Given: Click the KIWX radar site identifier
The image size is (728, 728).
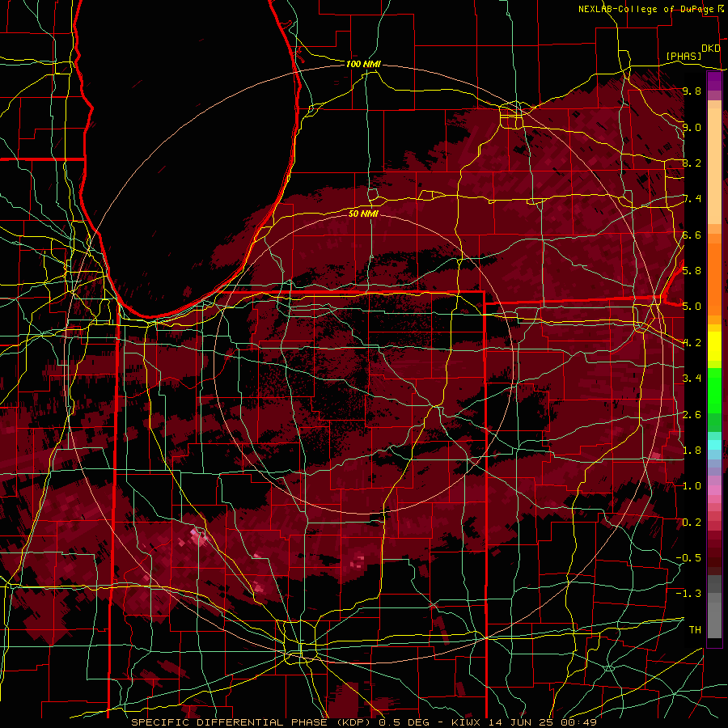Looking at the screenshot, I should coord(466,722).
